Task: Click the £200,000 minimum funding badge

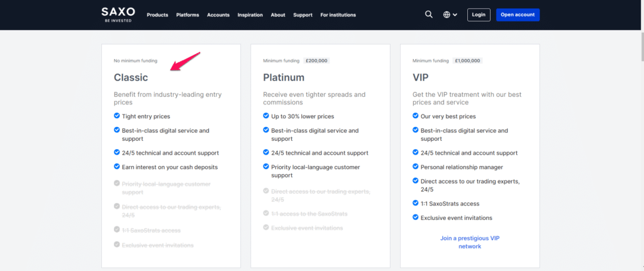Action: point(316,61)
